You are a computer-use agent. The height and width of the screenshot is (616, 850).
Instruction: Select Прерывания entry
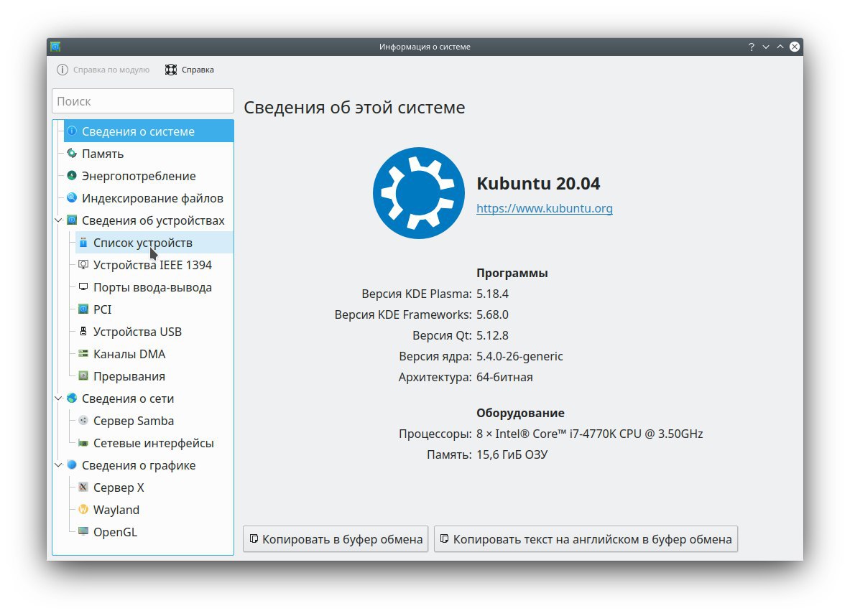tap(154, 376)
